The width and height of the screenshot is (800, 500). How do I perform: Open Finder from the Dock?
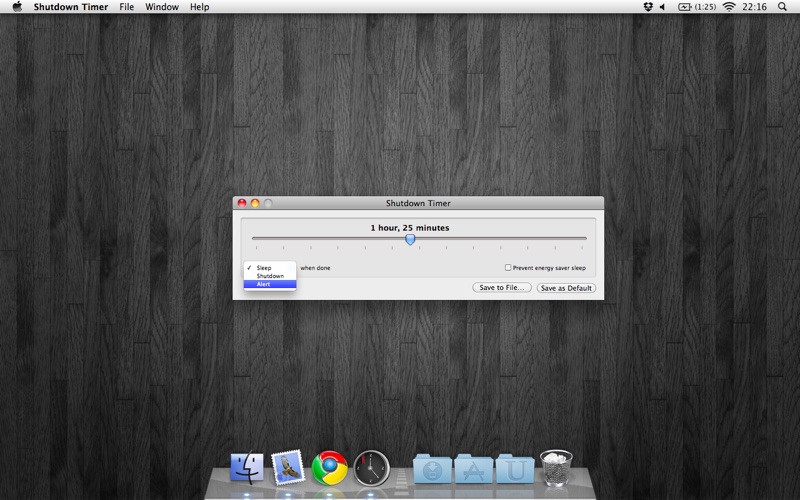[x=247, y=467]
